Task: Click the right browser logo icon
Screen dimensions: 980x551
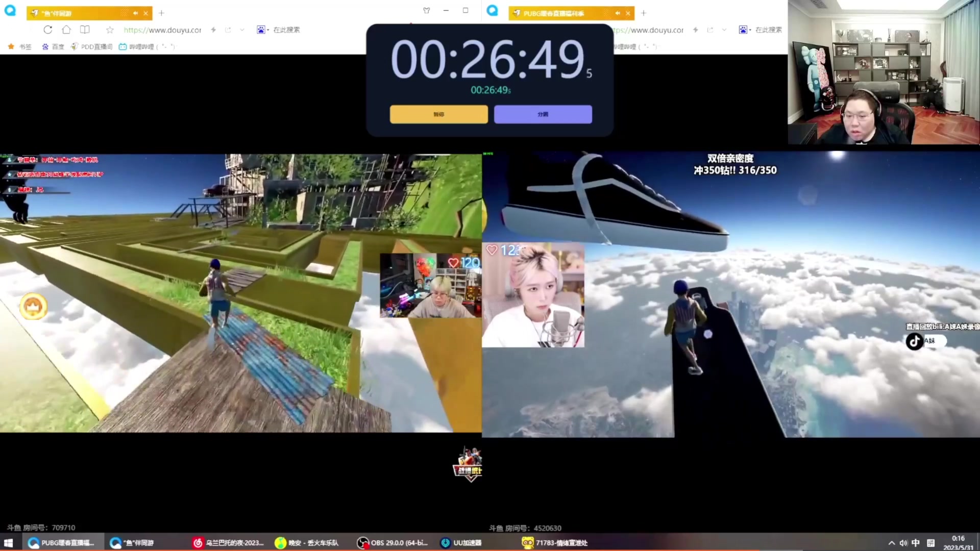Action: tap(492, 10)
